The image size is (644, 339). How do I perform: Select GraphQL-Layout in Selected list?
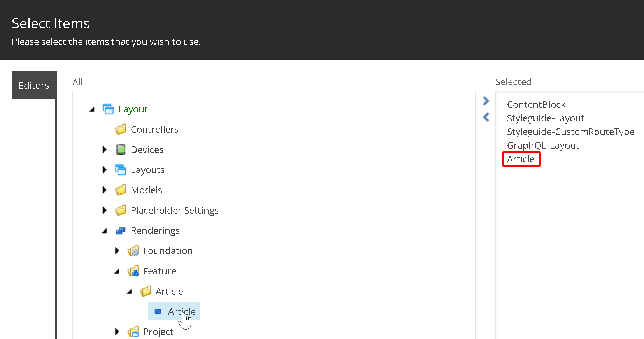(x=543, y=145)
